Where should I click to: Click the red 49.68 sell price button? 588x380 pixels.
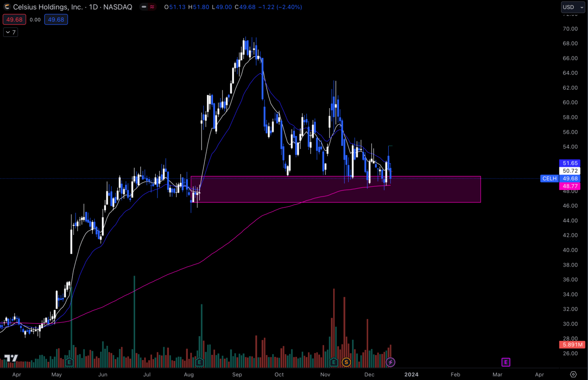click(14, 20)
